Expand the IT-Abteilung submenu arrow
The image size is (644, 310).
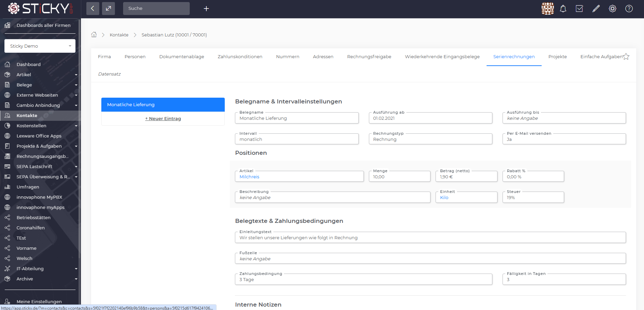[x=76, y=268]
